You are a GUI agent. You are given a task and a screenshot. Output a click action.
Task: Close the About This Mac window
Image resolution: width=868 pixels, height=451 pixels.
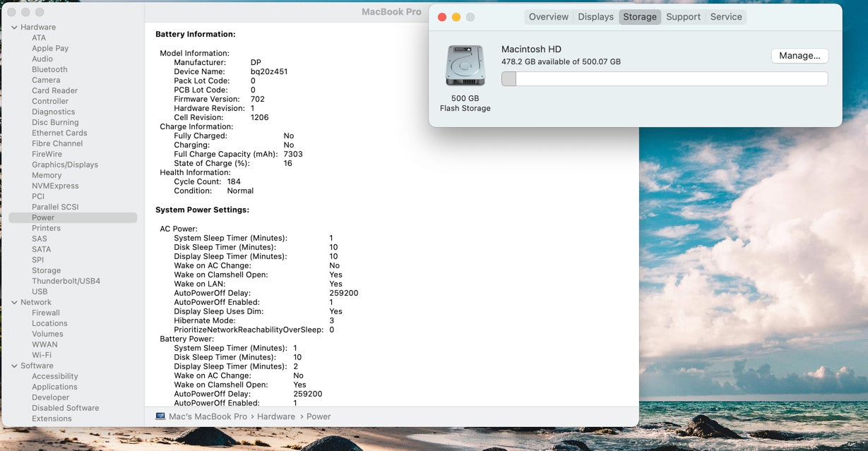[442, 17]
